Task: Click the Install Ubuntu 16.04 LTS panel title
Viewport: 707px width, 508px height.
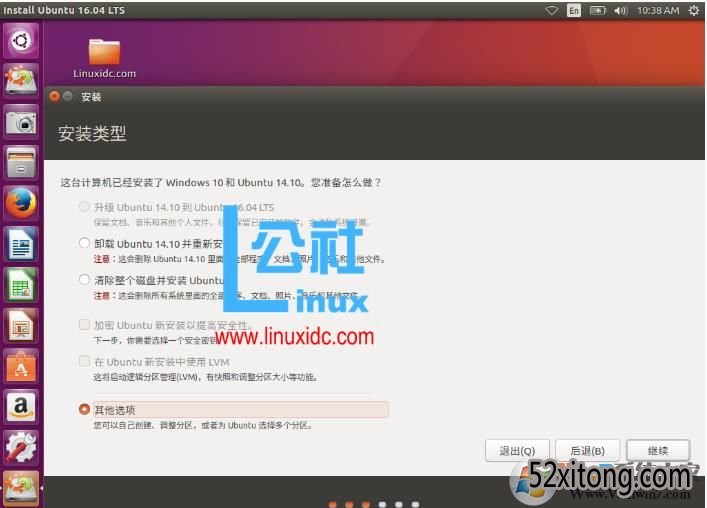Action: 64,10
